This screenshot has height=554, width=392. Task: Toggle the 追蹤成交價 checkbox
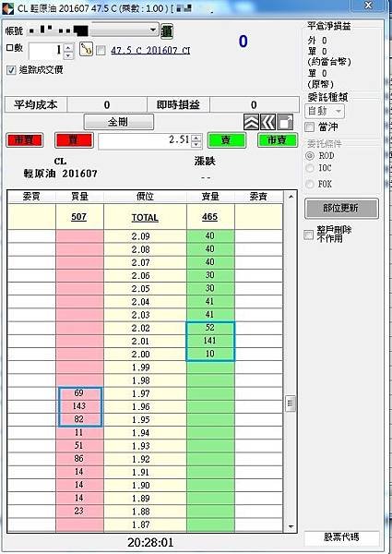(11, 70)
